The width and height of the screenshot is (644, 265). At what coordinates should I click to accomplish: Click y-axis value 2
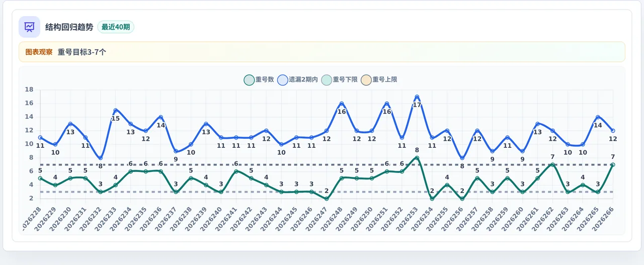click(31, 199)
